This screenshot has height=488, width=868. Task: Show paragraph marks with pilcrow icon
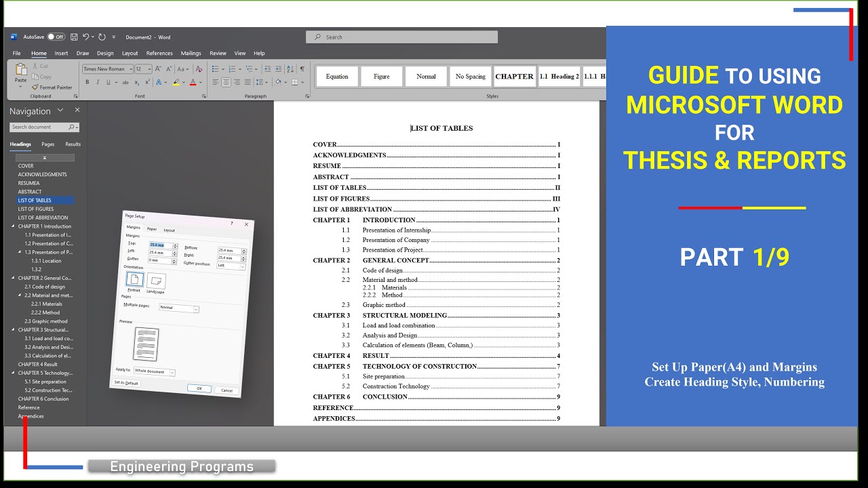click(x=302, y=69)
